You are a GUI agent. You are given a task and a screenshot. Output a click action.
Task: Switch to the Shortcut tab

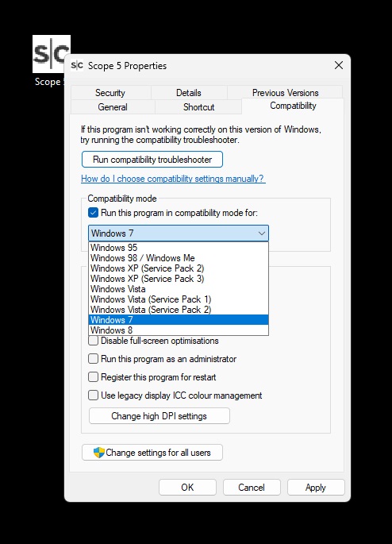(x=198, y=107)
